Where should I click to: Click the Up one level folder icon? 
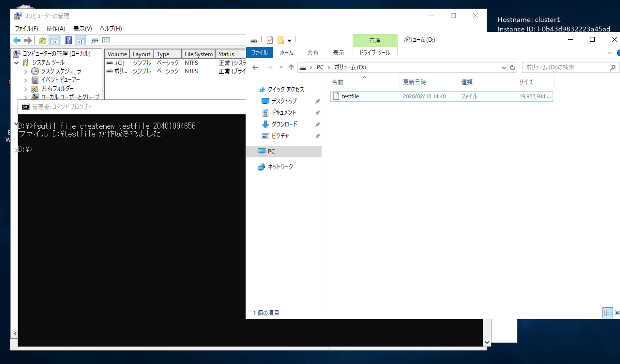click(43, 40)
